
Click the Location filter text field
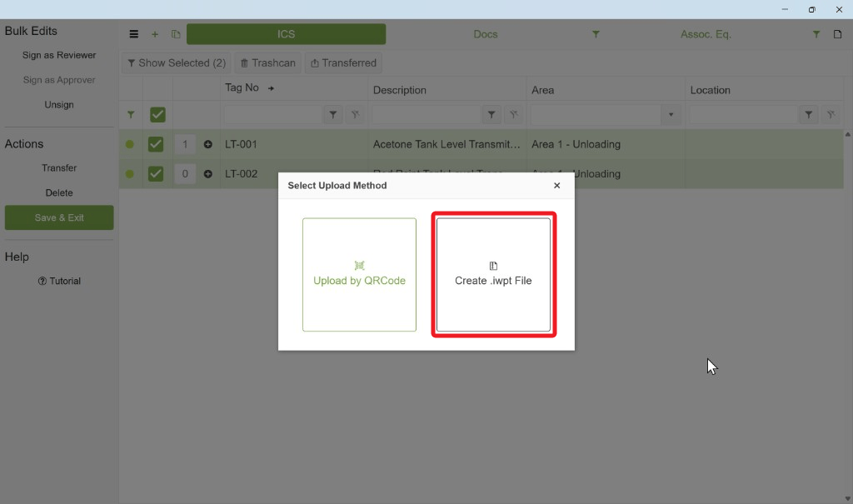742,115
